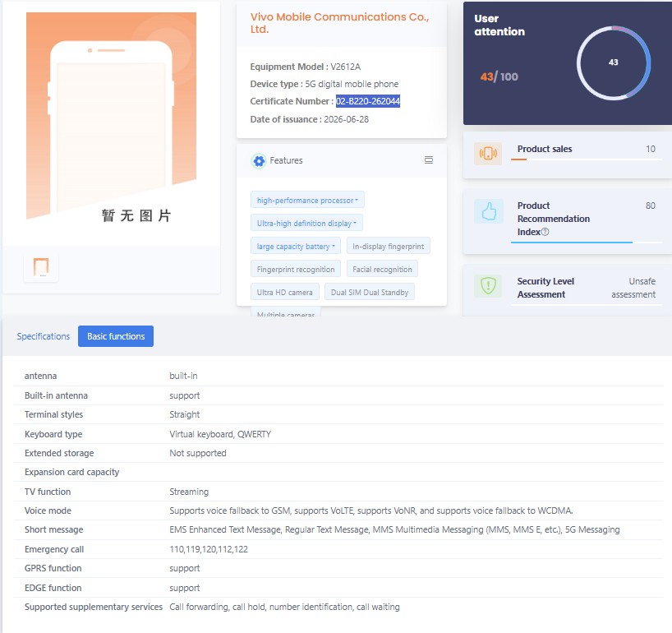The image size is (672, 633).
Task: Select the Basic functions tab
Action: [116, 336]
